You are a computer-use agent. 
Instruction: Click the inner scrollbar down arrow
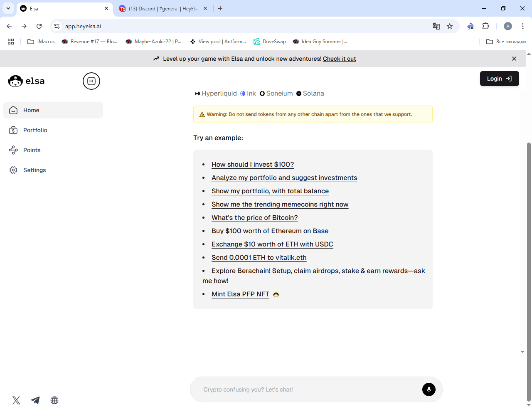[x=522, y=352]
